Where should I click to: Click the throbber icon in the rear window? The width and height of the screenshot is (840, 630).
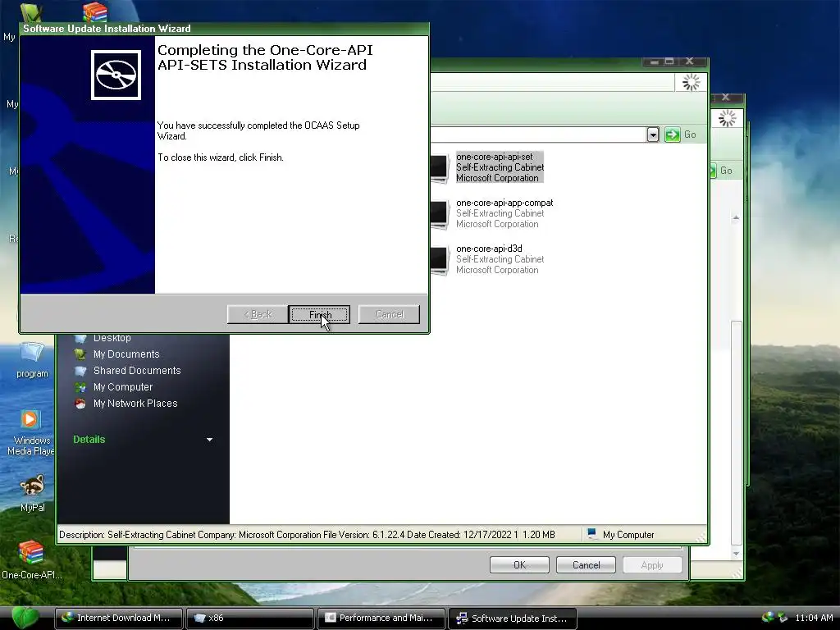[x=727, y=118]
